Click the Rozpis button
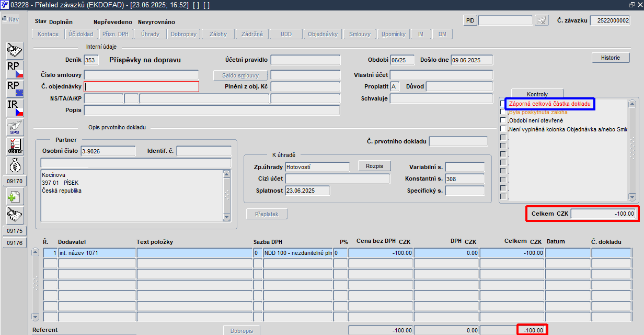 (x=374, y=166)
